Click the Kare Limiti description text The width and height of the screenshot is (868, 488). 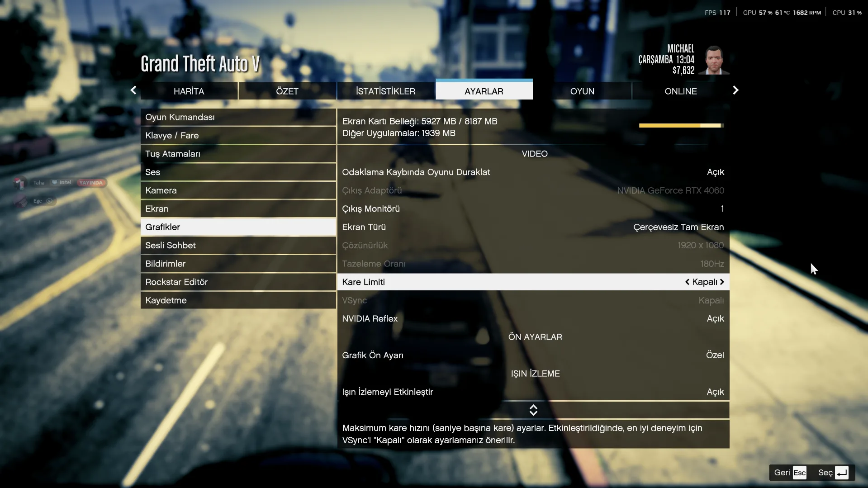tap(522, 434)
